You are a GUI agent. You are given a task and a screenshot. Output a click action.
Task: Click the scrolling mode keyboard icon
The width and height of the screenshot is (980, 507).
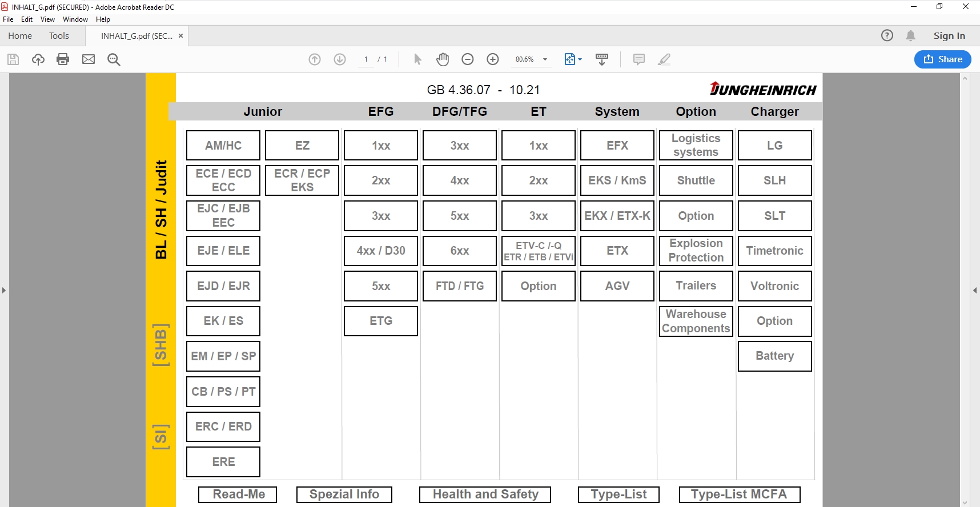(602, 59)
